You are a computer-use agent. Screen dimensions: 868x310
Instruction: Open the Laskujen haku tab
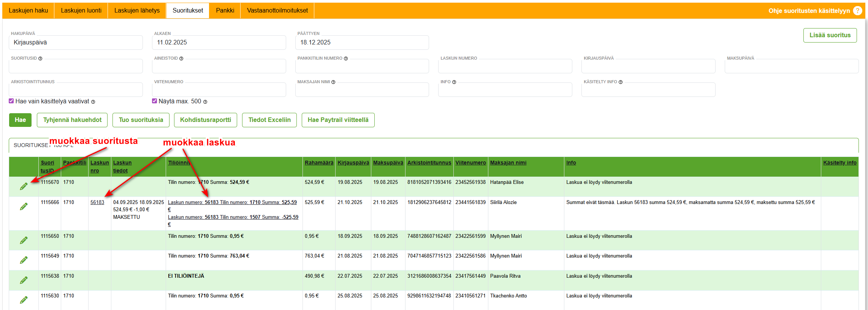point(29,11)
